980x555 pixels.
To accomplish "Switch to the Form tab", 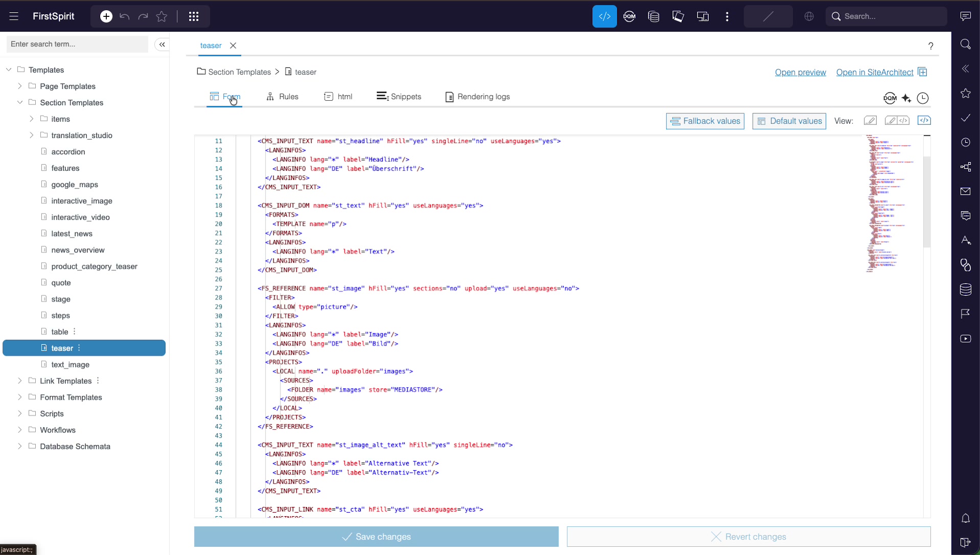I will click(x=224, y=97).
